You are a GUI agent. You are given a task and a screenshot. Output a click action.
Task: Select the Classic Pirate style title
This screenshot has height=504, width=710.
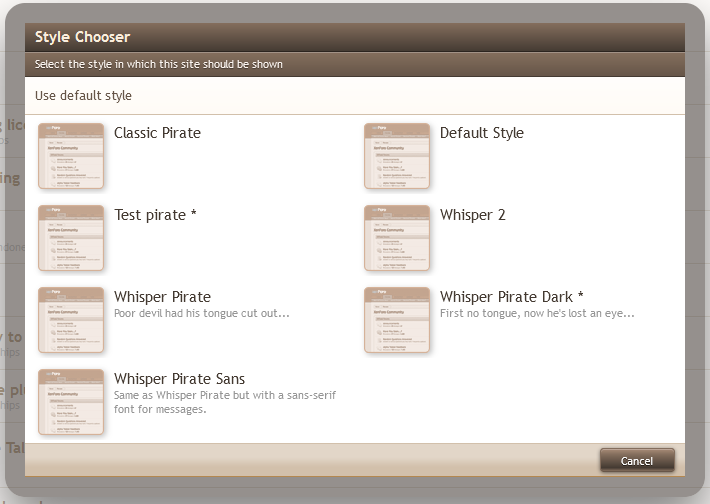coord(157,133)
